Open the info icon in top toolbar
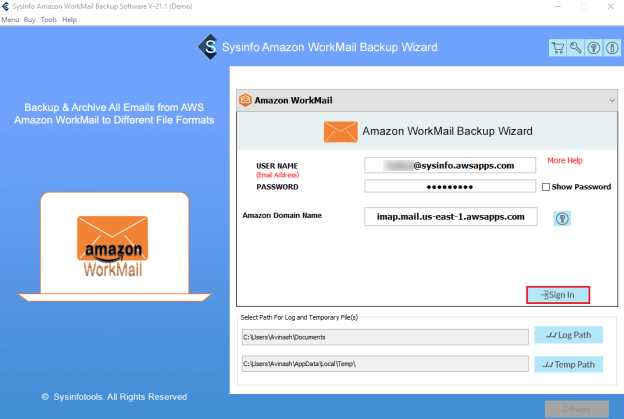 pos(612,48)
